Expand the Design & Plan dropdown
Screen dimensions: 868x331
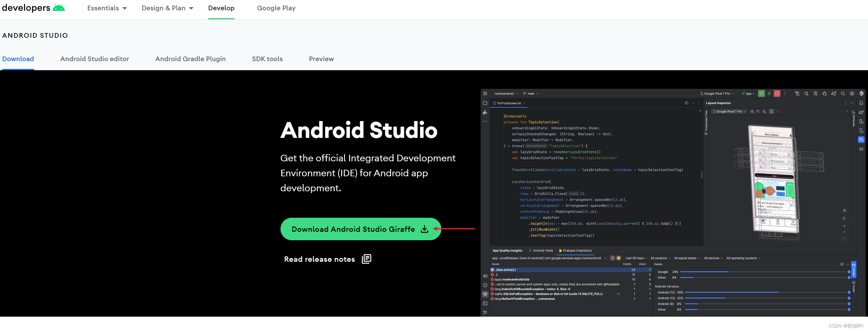coord(167,8)
